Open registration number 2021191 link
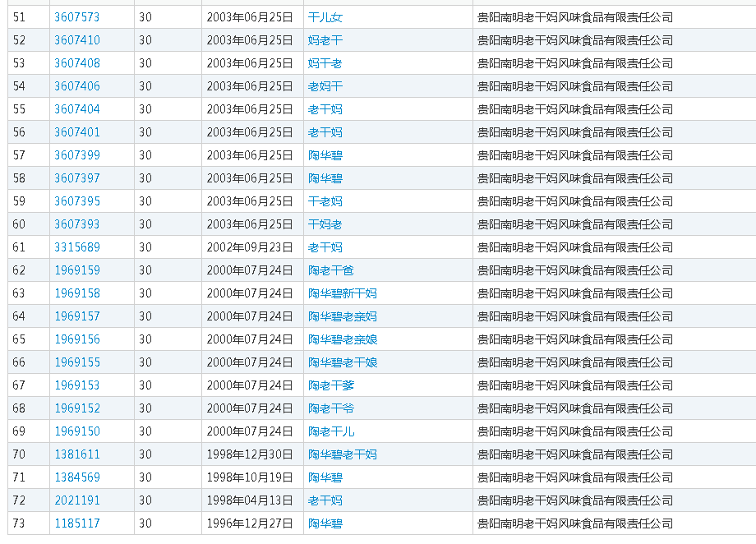756x544 pixels. point(77,500)
